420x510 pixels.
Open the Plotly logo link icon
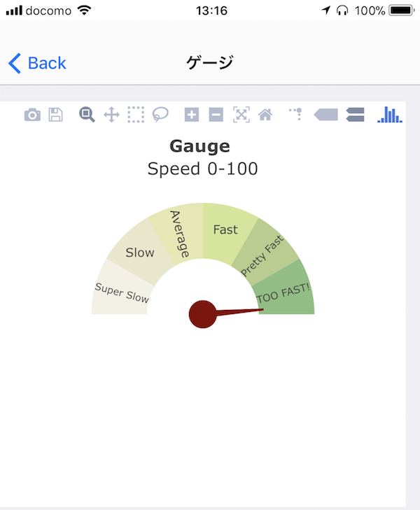[x=390, y=115]
